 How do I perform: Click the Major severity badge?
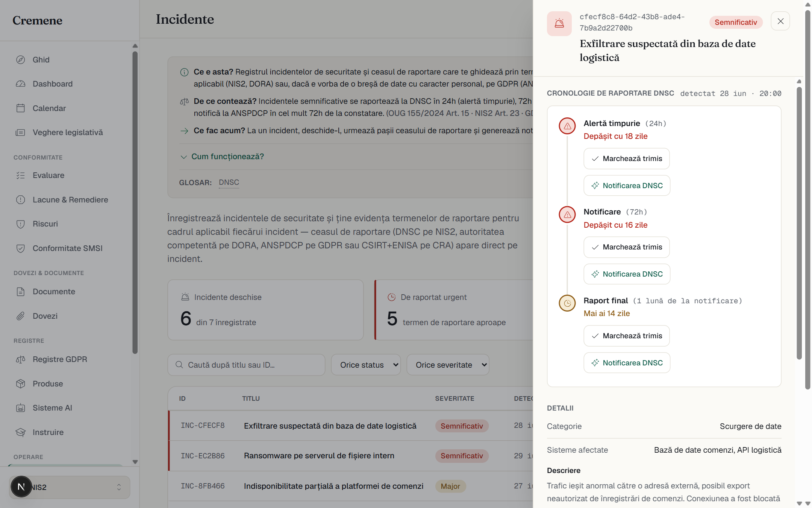click(x=450, y=486)
